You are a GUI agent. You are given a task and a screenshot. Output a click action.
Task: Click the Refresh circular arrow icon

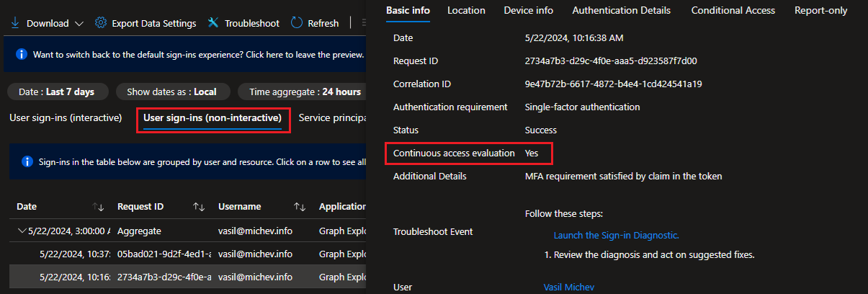297,23
